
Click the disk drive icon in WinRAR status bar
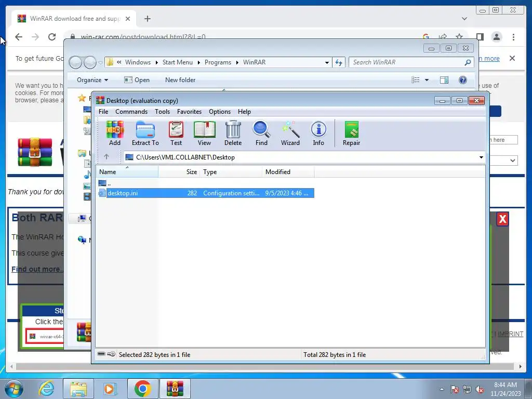pyautogui.click(x=101, y=354)
